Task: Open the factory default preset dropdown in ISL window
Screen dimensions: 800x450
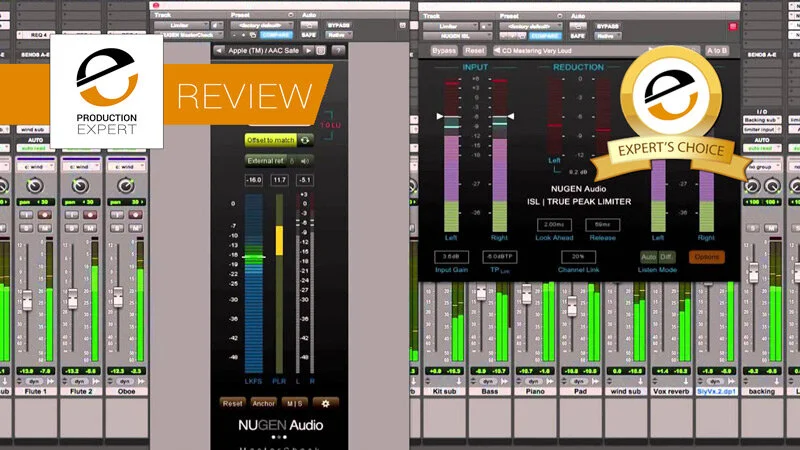Action: (531, 26)
